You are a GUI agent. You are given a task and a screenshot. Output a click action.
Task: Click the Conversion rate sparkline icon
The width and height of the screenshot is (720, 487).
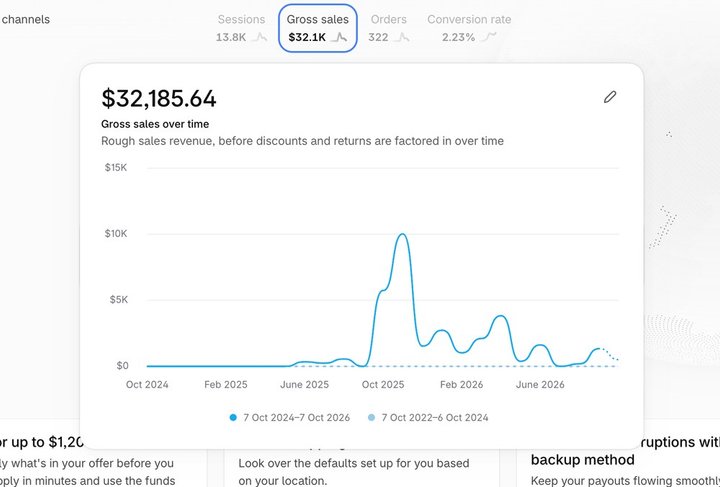click(x=488, y=37)
